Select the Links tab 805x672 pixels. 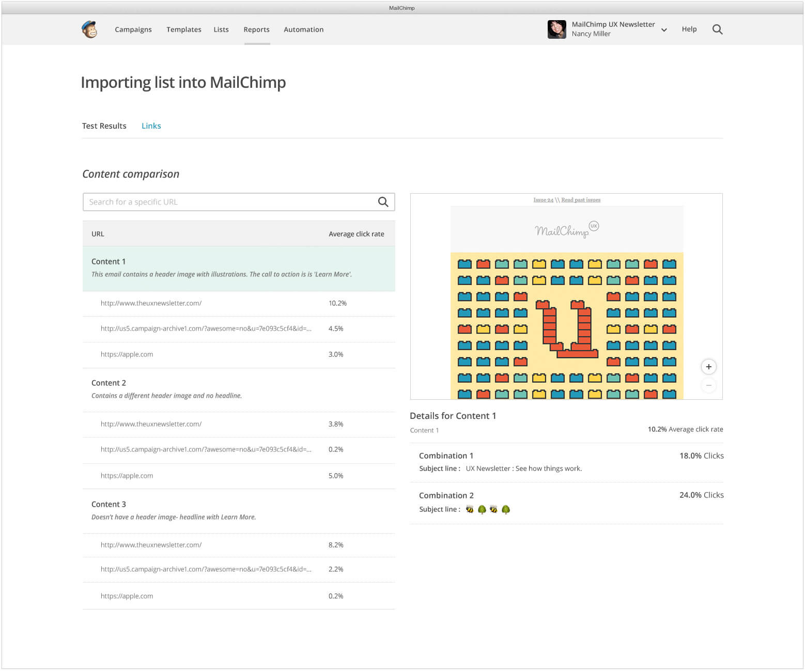coord(151,126)
